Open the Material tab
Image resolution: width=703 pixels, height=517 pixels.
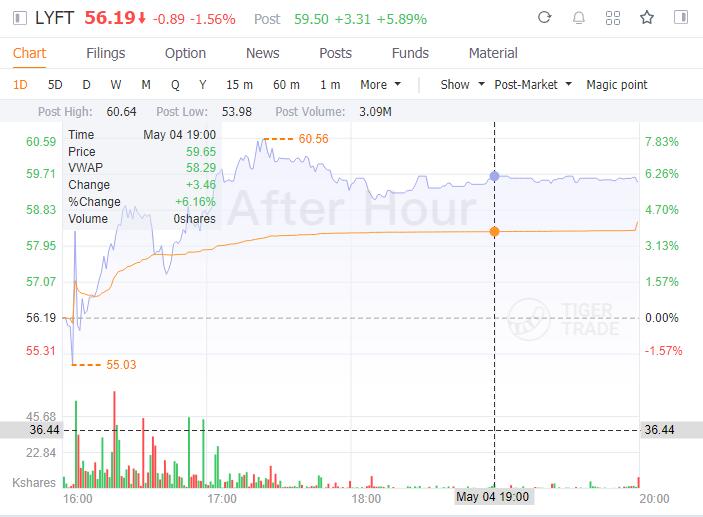[x=493, y=53]
